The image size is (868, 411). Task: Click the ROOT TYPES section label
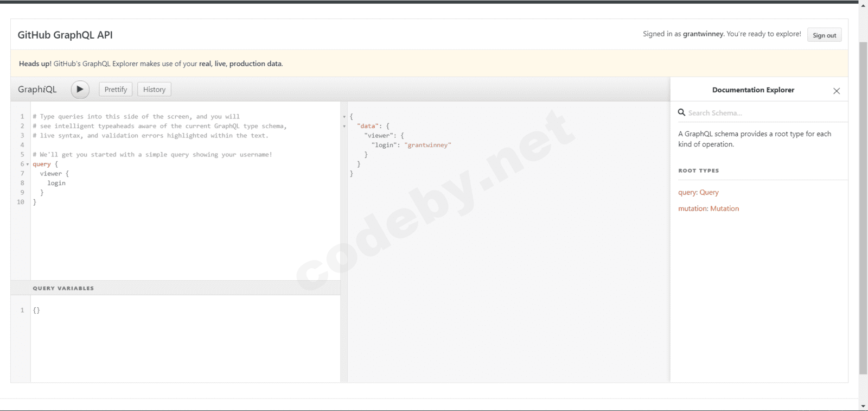point(698,170)
